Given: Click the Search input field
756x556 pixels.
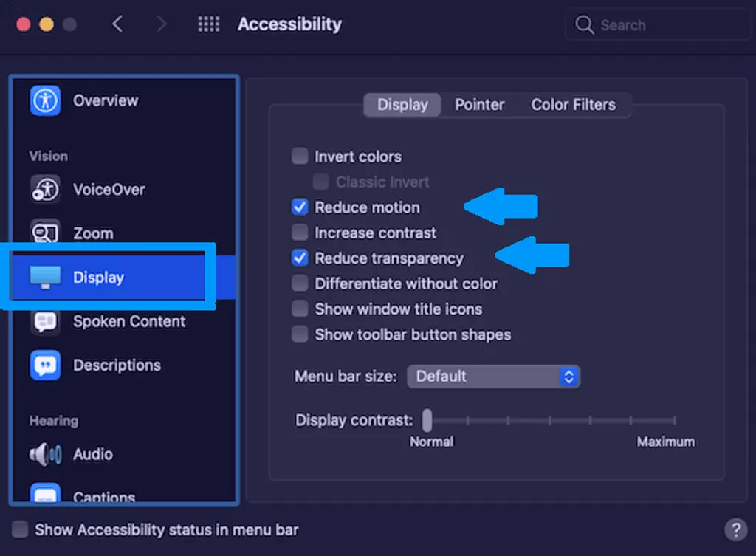Looking at the screenshot, I should tap(658, 24).
